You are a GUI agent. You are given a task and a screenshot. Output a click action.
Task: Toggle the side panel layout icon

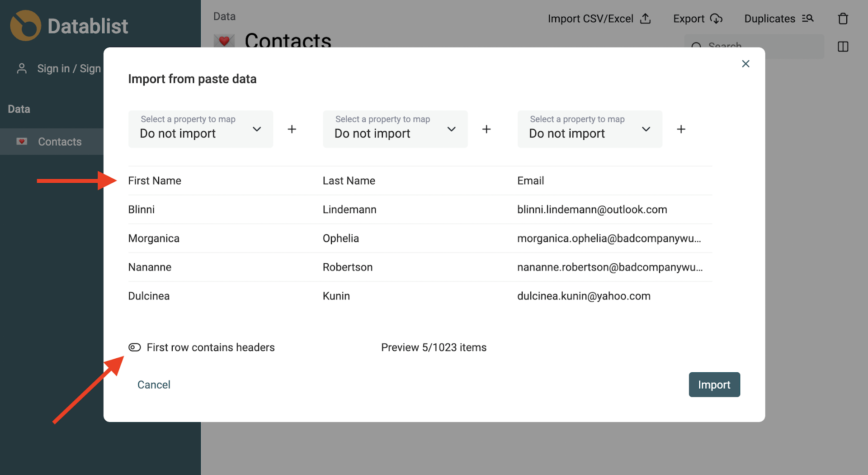pyautogui.click(x=843, y=47)
